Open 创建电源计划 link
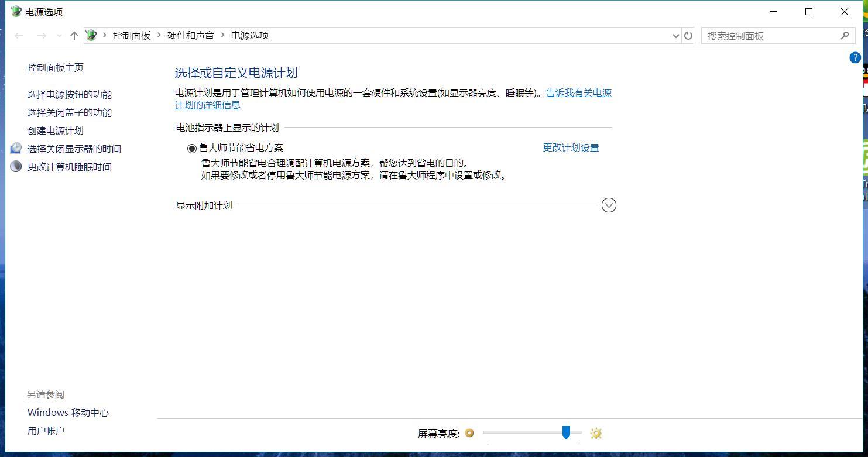This screenshot has height=457, width=868. pos(56,130)
